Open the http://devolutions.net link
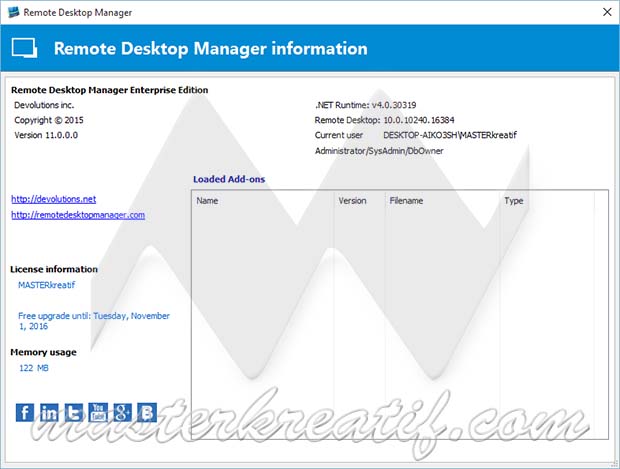This screenshot has width=620, height=469. coord(53,199)
